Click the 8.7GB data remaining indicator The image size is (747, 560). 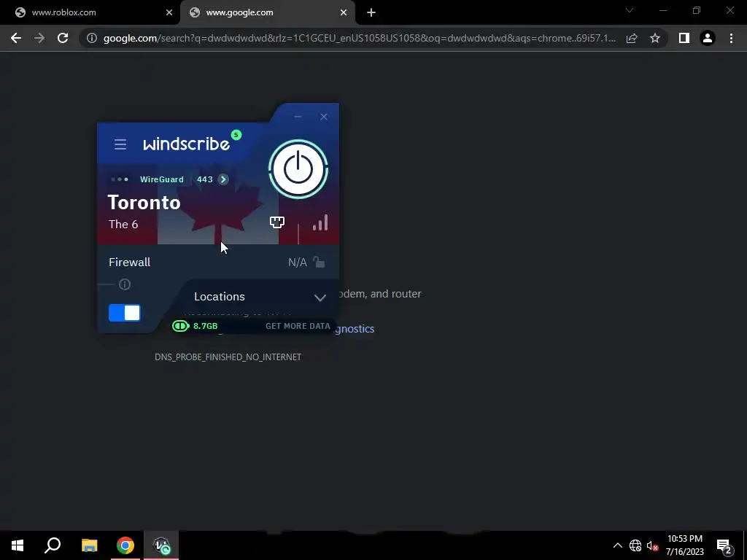(x=205, y=326)
